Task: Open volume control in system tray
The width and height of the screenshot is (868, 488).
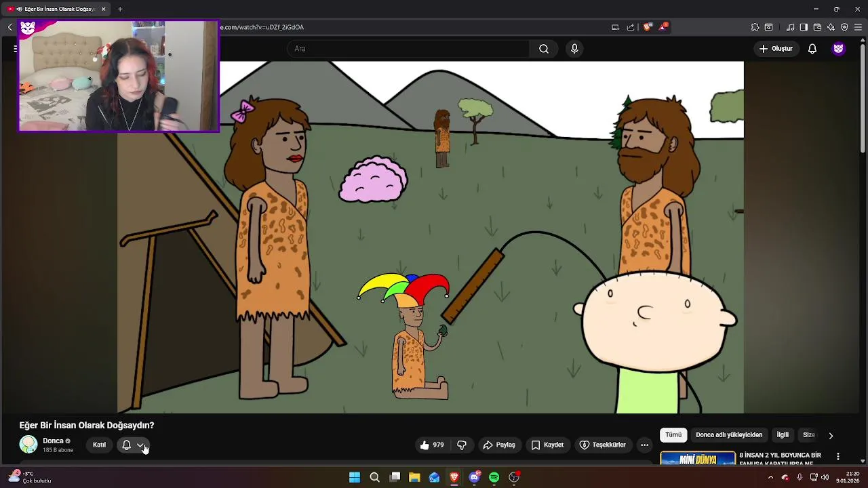Action: 825,477
